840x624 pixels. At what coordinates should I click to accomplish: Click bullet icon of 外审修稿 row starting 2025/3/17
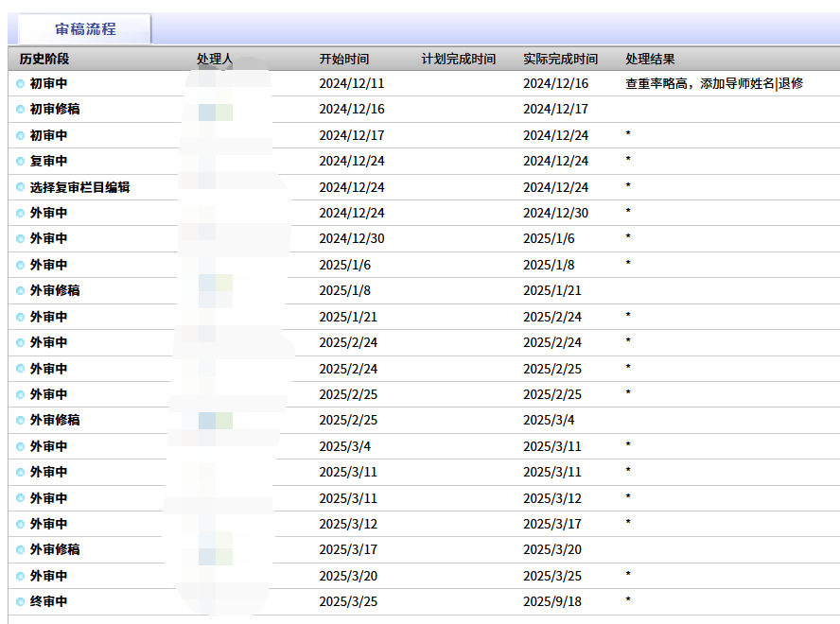click(20, 549)
